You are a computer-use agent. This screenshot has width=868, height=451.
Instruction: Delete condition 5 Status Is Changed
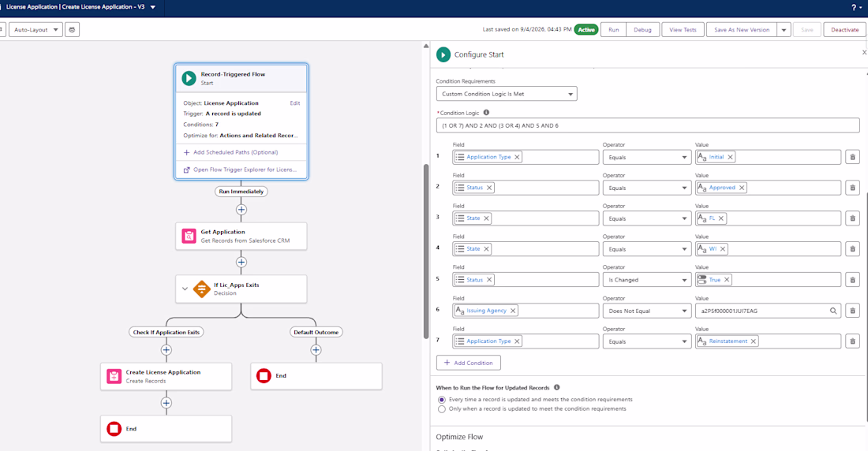[852, 280]
